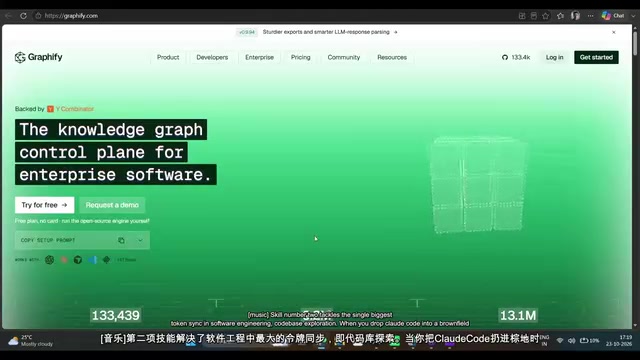
Task: Refresh the page using the reload icon
Action: point(23,16)
